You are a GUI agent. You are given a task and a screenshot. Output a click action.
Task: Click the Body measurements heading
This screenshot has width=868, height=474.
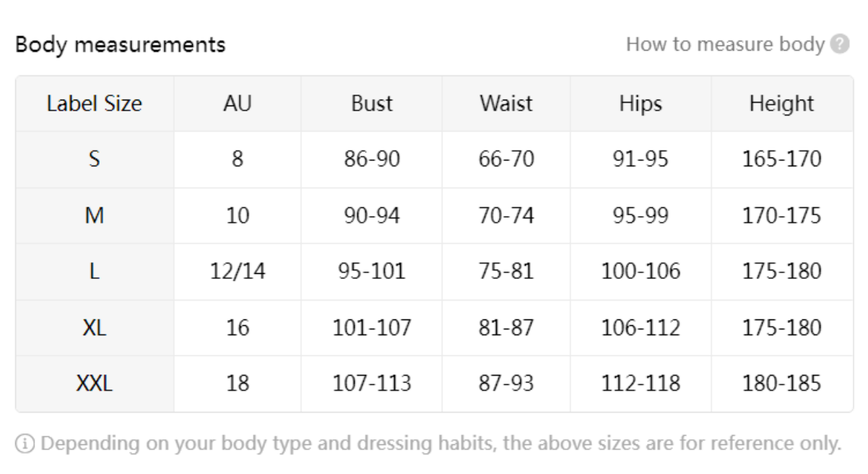tap(120, 45)
